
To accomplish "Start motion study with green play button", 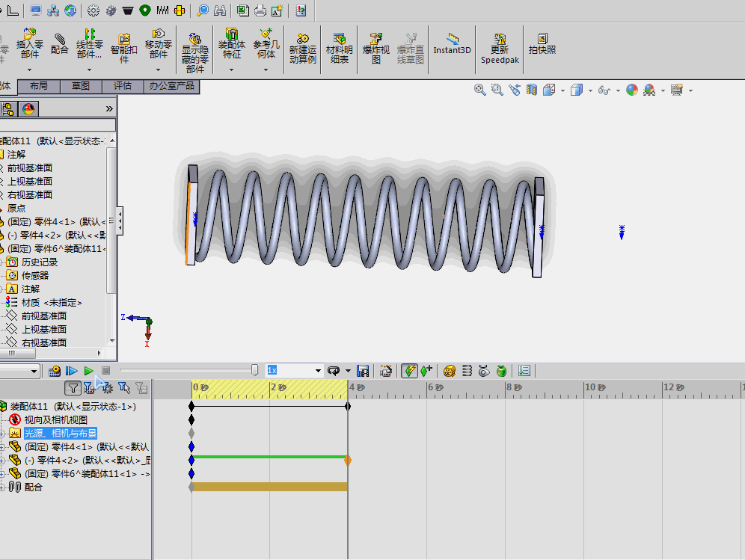I will 88,371.
